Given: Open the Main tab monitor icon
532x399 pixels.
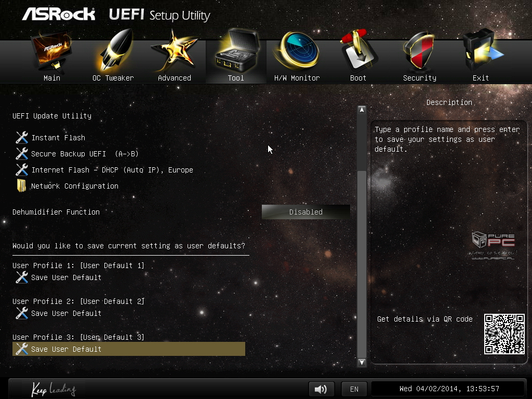Looking at the screenshot, I should click(x=52, y=51).
